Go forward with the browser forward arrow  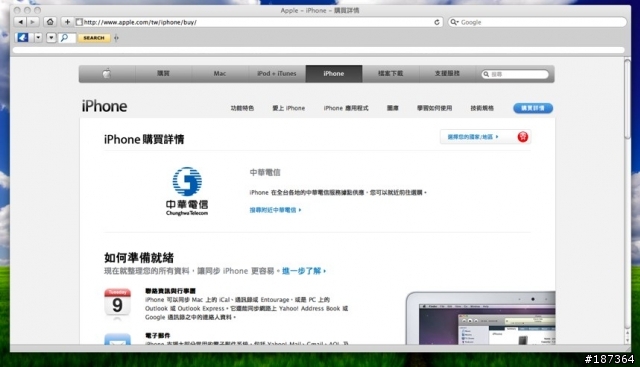pos(32,22)
